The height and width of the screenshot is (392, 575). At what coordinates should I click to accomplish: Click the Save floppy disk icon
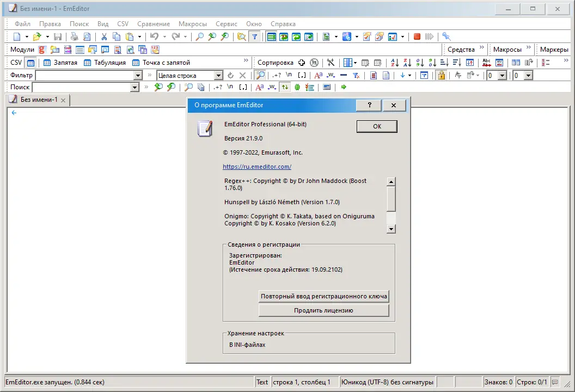[x=58, y=36]
